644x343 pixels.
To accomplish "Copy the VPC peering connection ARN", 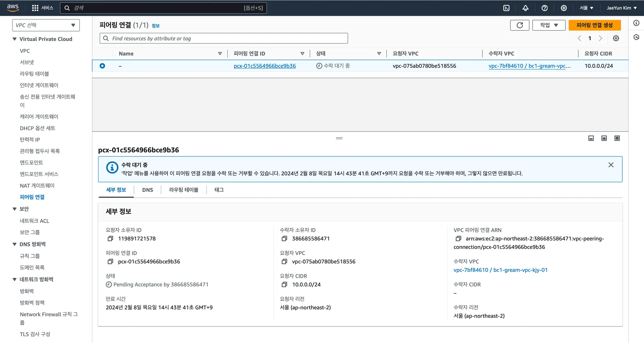I will pos(458,239).
